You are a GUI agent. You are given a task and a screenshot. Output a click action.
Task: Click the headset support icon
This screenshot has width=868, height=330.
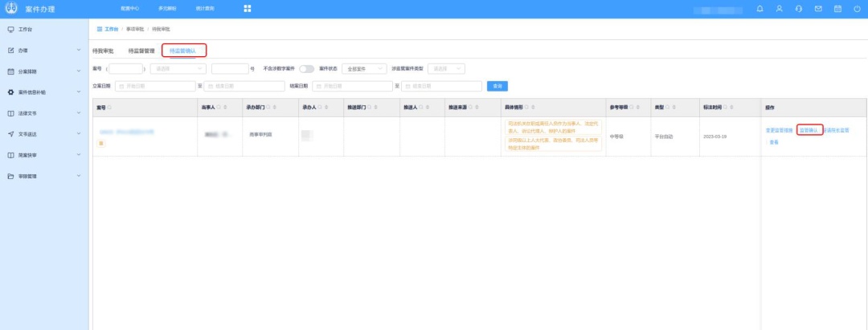pos(798,9)
